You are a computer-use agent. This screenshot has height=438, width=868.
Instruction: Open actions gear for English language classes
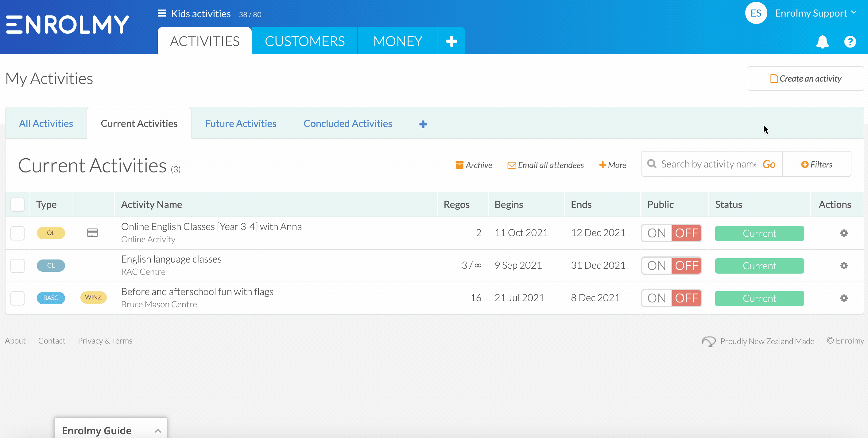844,266
